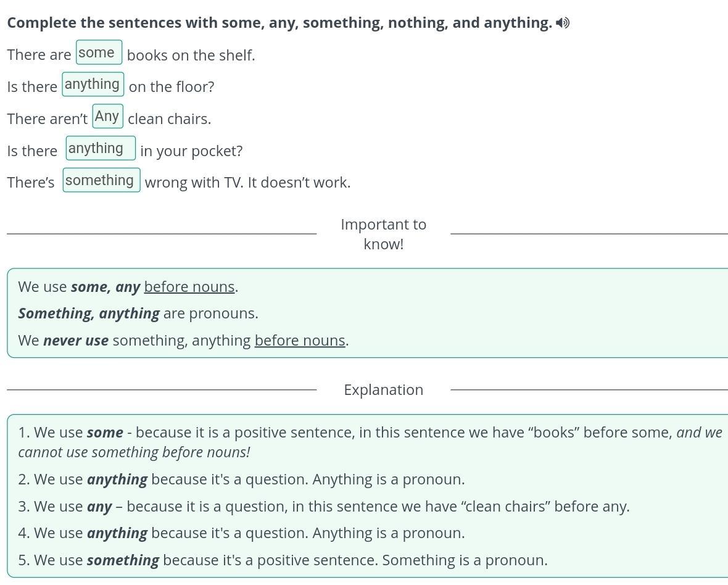Viewport: 728px width, 585px height.
Task: Click bold "anything" in explanation item 4
Action: [117, 533]
